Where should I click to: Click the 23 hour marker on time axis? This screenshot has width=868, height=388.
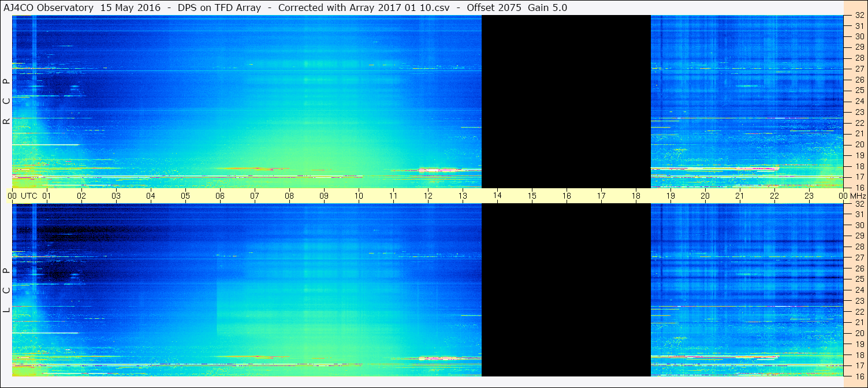[809, 196]
